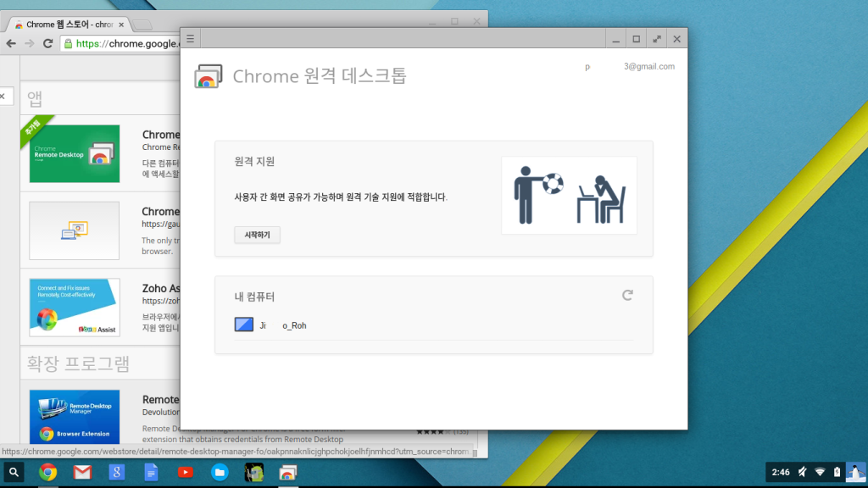
Task: Open a new browser tab
Action: 142,25
